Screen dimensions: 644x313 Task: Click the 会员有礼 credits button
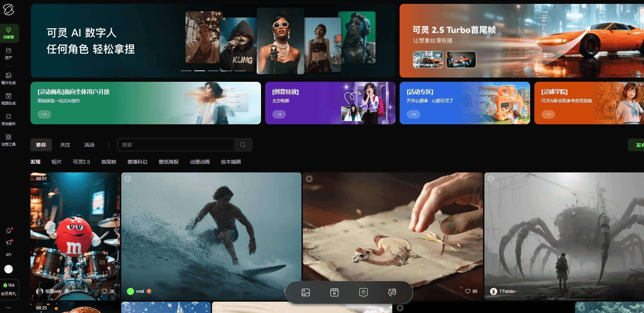pos(9,289)
